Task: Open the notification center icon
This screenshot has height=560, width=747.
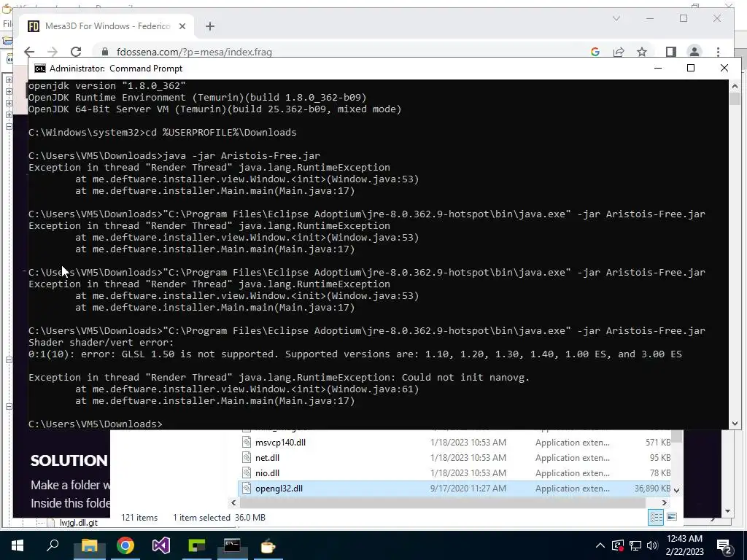Action: pyautogui.click(x=724, y=545)
